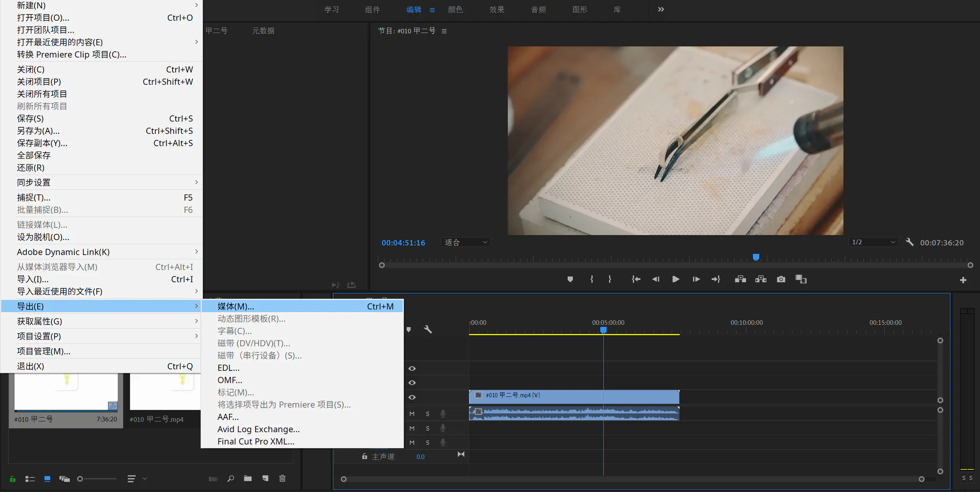The height and width of the screenshot is (492, 980).
Task: Switch to the 效果 workspace tab
Action: [x=497, y=10]
